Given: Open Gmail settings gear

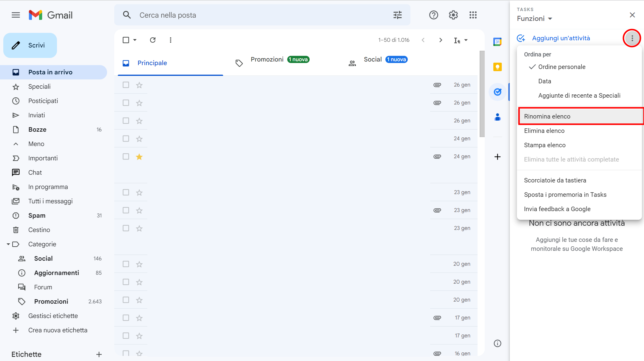Looking at the screenshot, I should coord(453,15).
